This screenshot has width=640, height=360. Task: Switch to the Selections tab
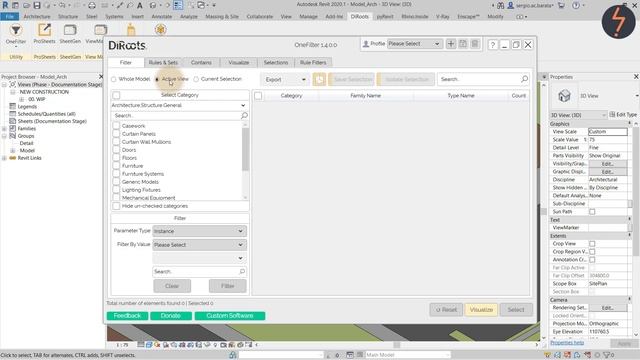(276, 62)
